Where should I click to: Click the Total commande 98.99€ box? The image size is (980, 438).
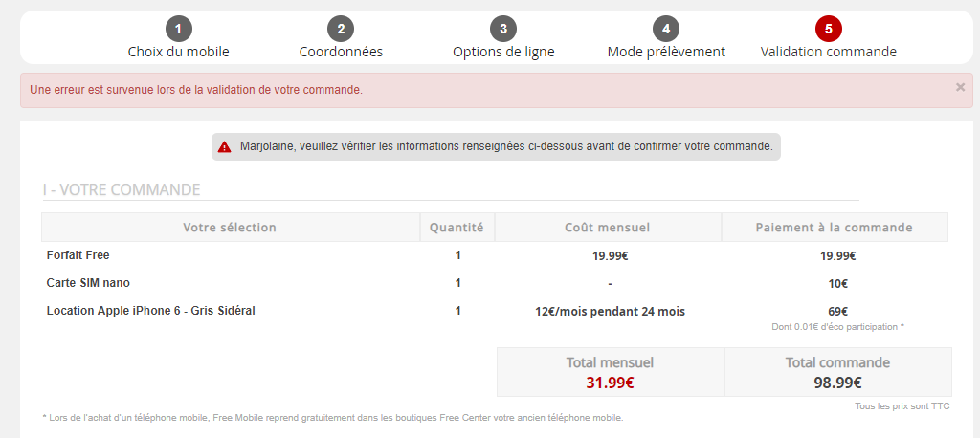click(837, 372)
